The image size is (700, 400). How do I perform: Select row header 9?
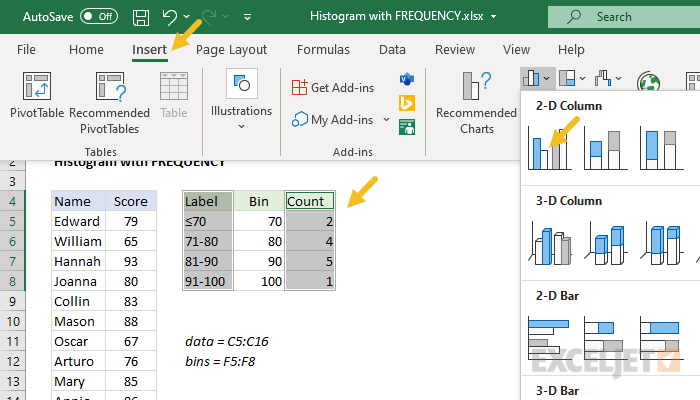12,301
